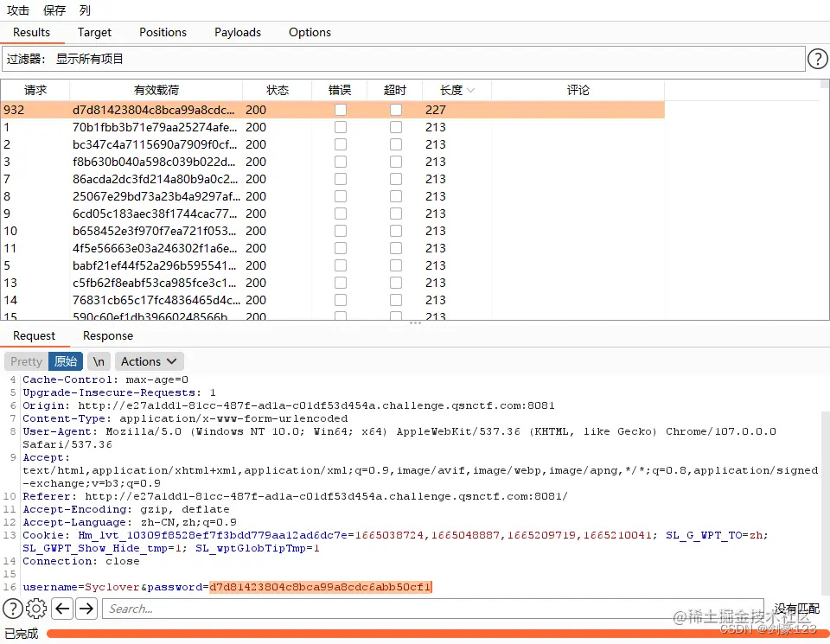Sort by 有效载荷 column header

click(x=156, y=91)
